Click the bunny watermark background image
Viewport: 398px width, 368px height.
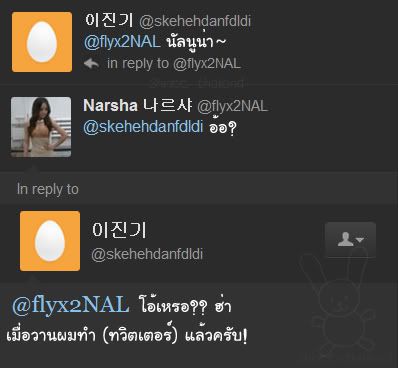click(337, 300)
